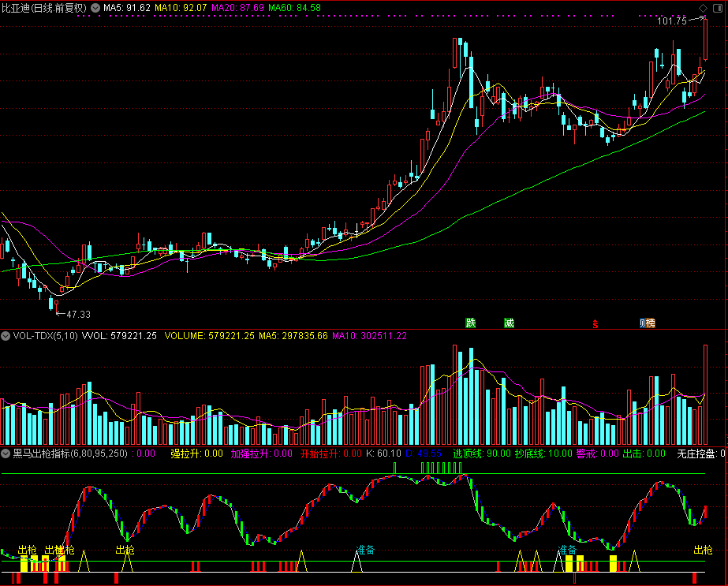Image resolution: width=728 pixels, height=586 pixels.
Task: Click the D: 49.55 value
Action: coord(424,453)
